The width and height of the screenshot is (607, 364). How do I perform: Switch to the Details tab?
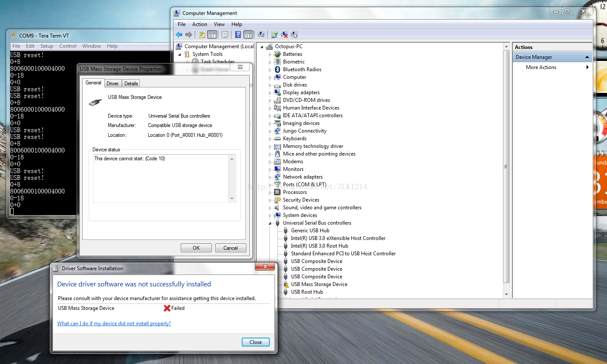(131, 84)
